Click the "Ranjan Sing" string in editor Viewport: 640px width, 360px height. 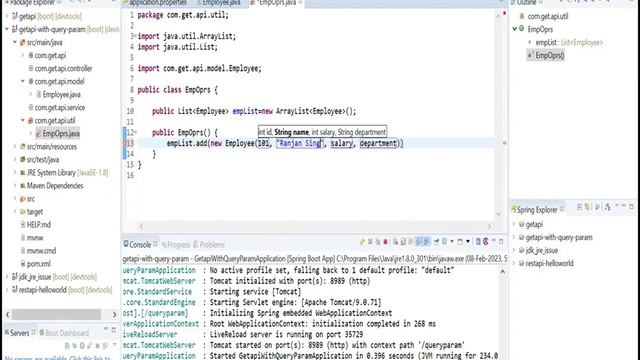click(x=300, y=143)
